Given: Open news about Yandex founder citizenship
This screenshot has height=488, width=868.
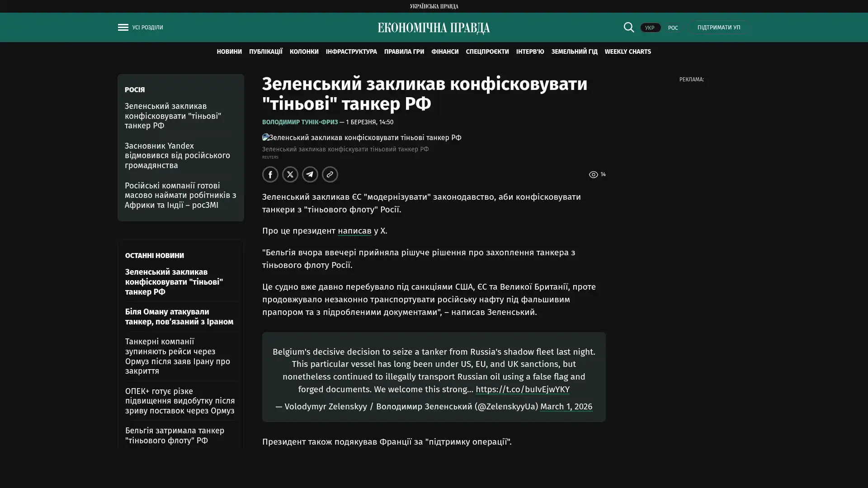Looking at the screenshot, I should click(177, 155).
